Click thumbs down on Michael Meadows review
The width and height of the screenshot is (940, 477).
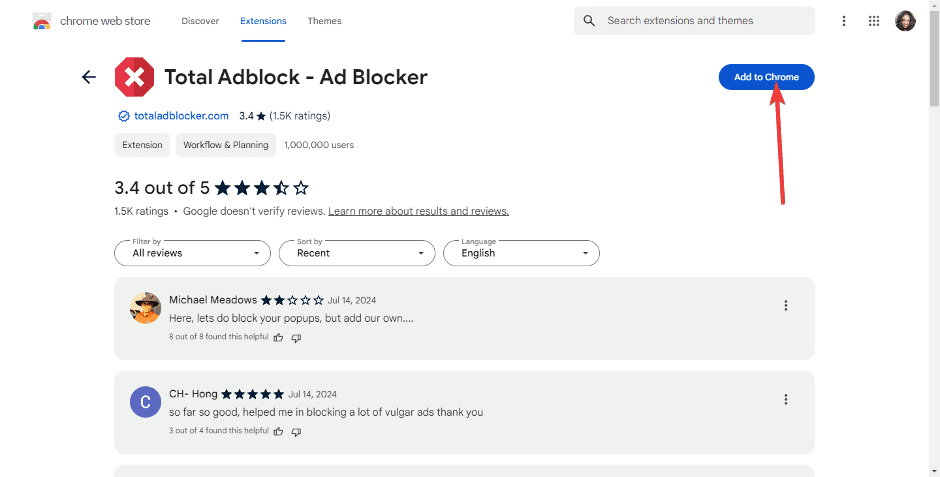point(296,338)
